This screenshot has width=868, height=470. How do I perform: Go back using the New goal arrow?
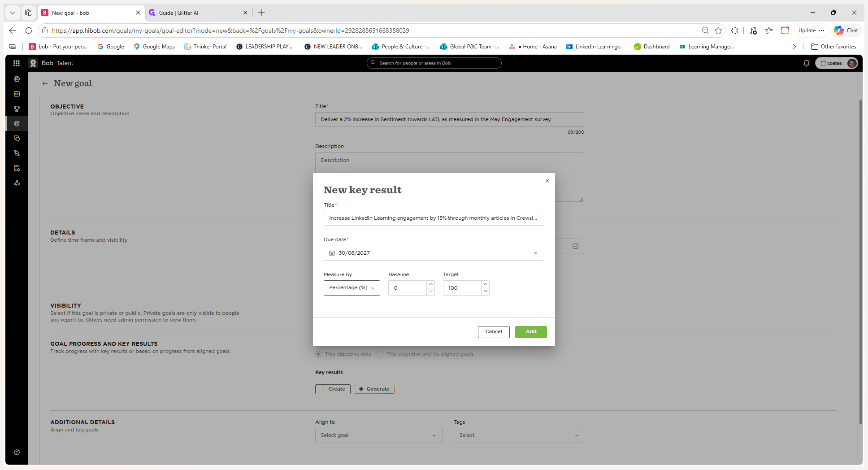45,83
